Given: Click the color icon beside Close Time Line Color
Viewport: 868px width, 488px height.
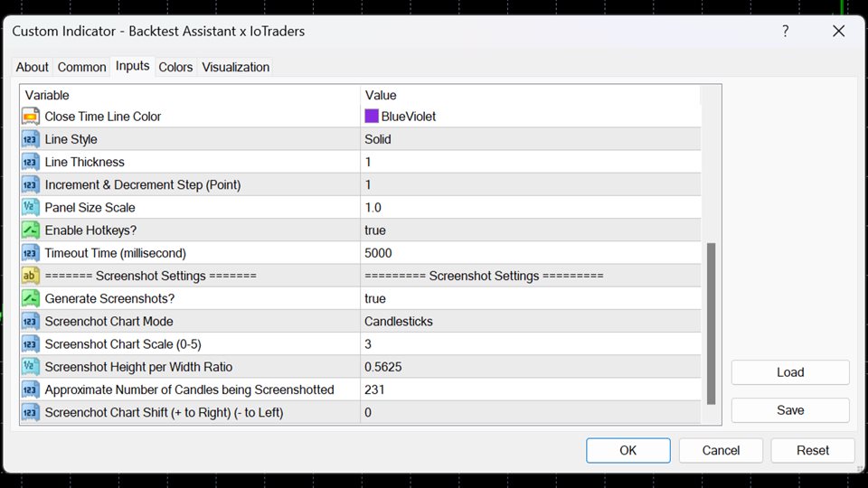Looking at the screenshot, I should 31,117.
